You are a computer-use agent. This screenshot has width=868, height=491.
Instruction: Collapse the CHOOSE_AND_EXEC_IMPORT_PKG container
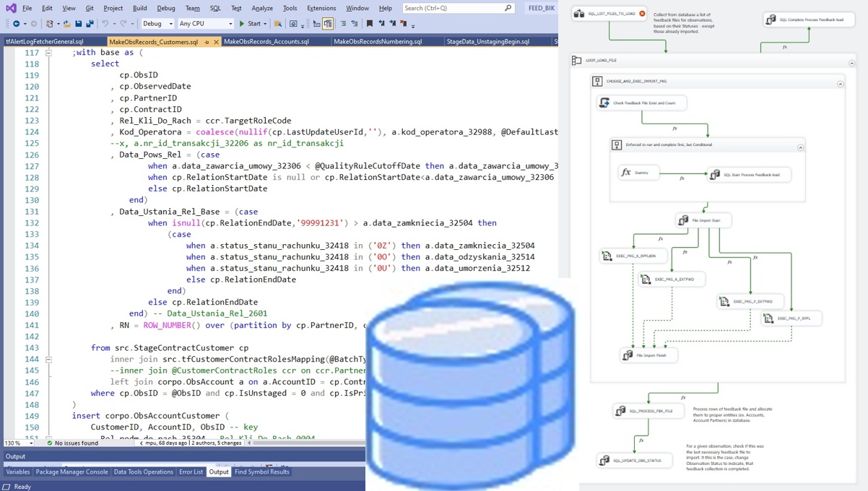click(841, 84)
